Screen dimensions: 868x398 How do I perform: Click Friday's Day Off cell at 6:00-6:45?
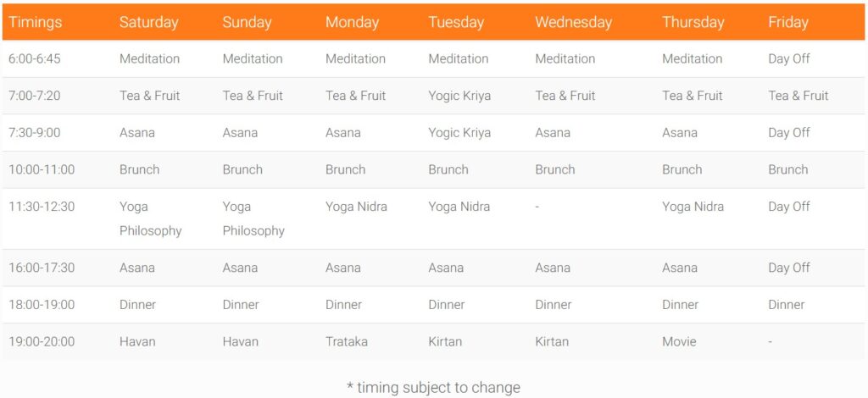pos(789,59)
